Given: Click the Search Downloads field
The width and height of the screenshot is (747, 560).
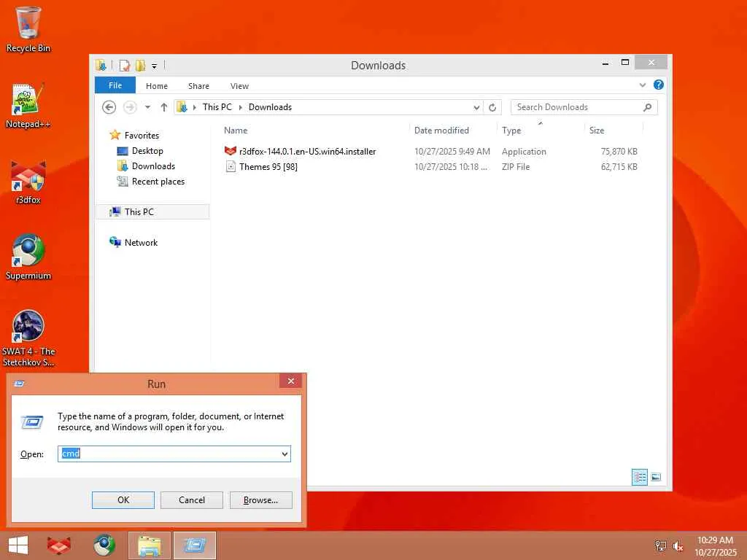Looking at the screenshot, I should [584, 107].
